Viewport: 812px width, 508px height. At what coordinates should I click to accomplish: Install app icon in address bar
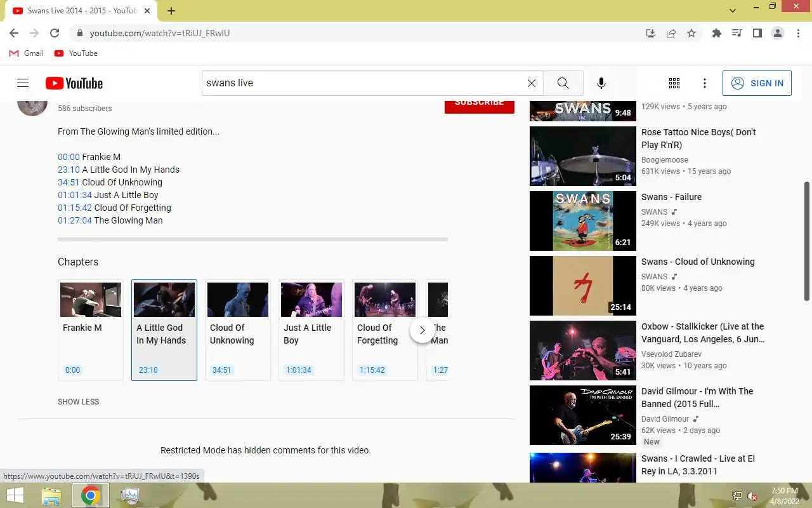coord(651,33)
